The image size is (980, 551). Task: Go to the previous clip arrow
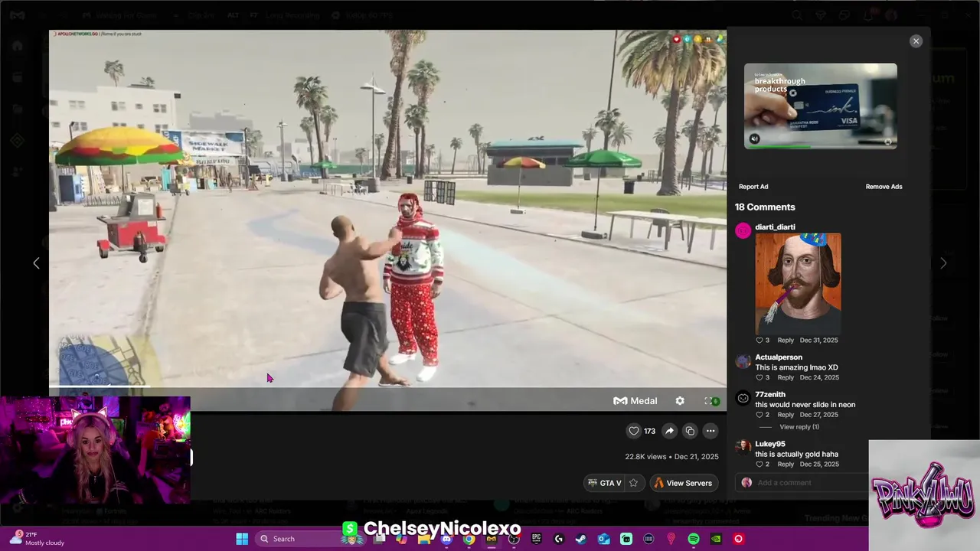point(36,263)
